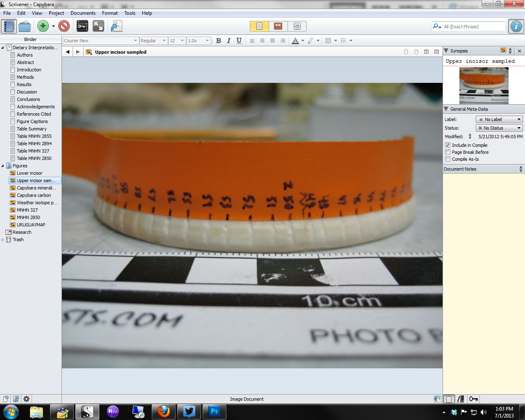The image size is (525, 420).
Task: Open the Format menu
Action: point(110,13)
